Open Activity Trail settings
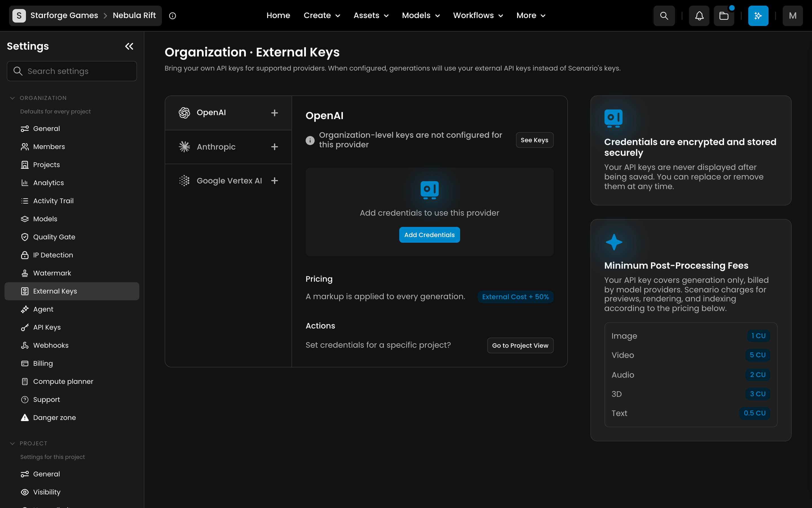812x508 pixels. pyautogui.click(x=72, y=201)
